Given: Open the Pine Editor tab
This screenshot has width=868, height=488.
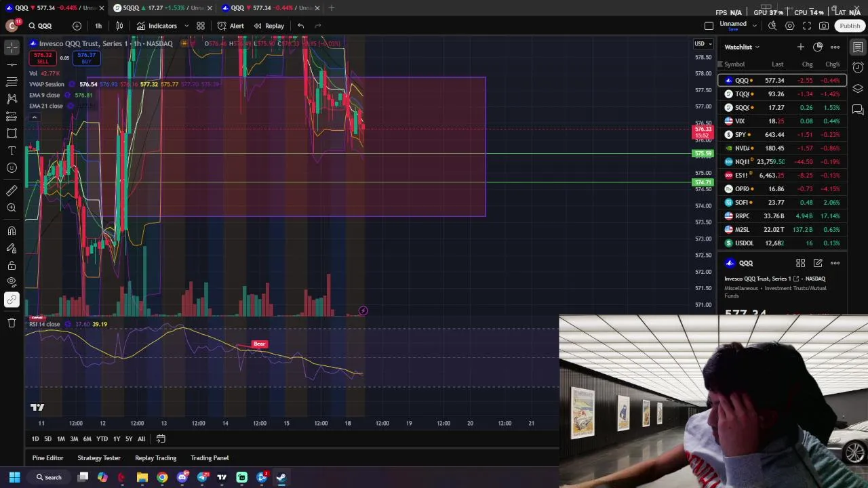Looking at the screenshot, I should pyautogui.click(x=47, y=458).
